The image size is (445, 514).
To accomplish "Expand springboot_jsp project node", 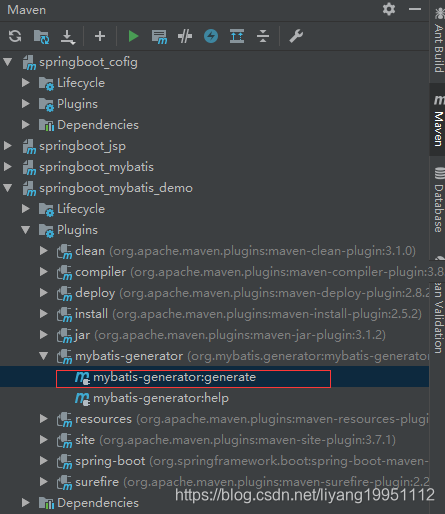I will [8, 146].
